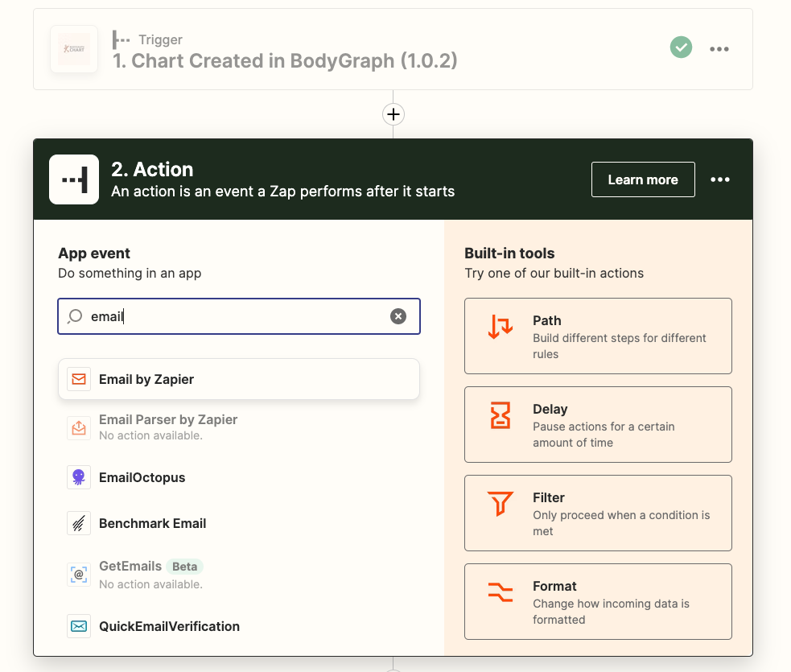The width and height of the screenshot is (791, 672).
Task: Click the Built-in tools heading
Action: [509, 254]
